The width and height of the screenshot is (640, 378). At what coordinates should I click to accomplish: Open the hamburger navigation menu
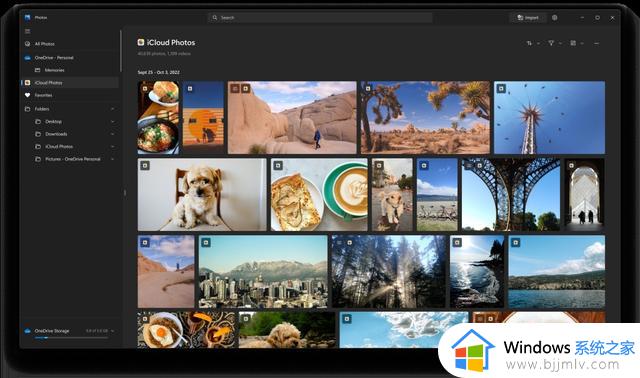[27, 31]
